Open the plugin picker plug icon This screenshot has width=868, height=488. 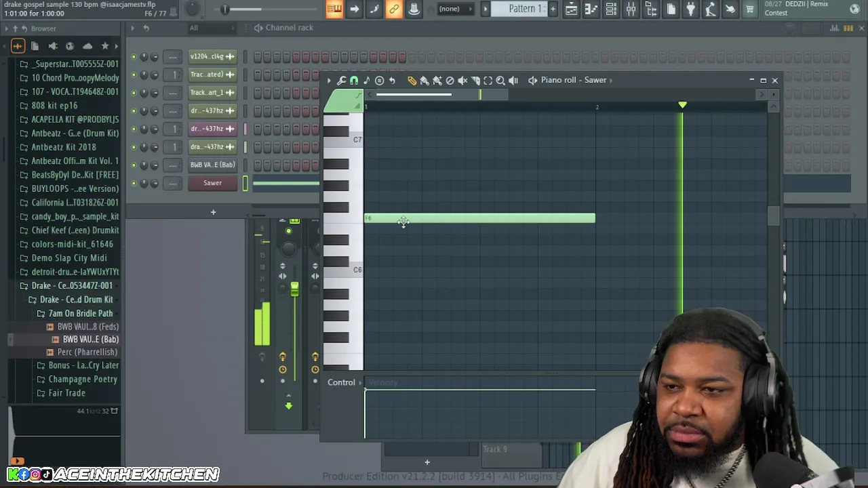click(690, 9)
